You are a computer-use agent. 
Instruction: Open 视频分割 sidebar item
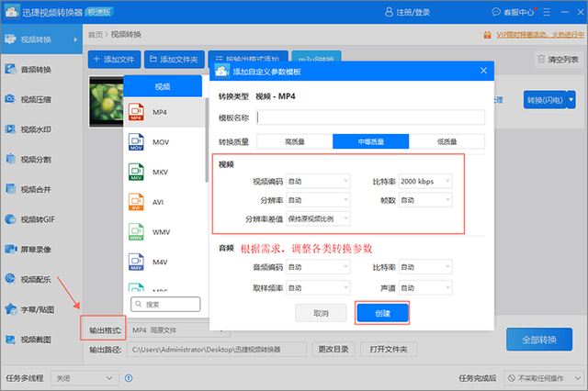click(41, 159)
